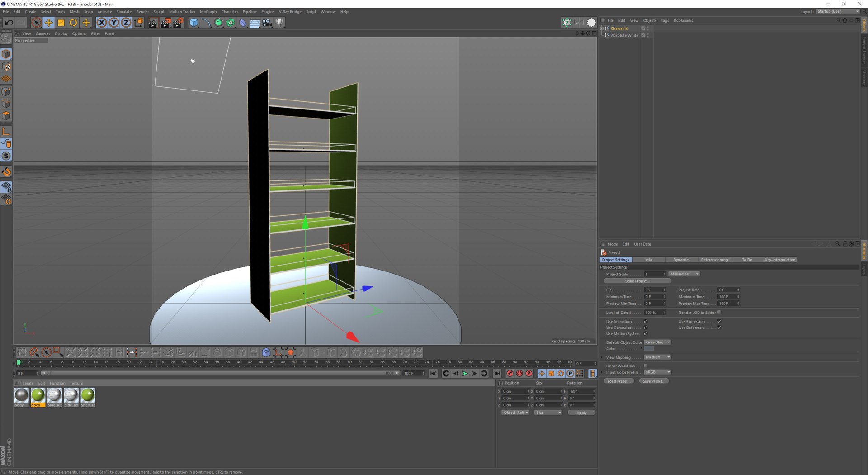The width and height of the screenshot is (868, 475).
Task: Open the Size mode dropdown
Action: [x=548, y=413]
